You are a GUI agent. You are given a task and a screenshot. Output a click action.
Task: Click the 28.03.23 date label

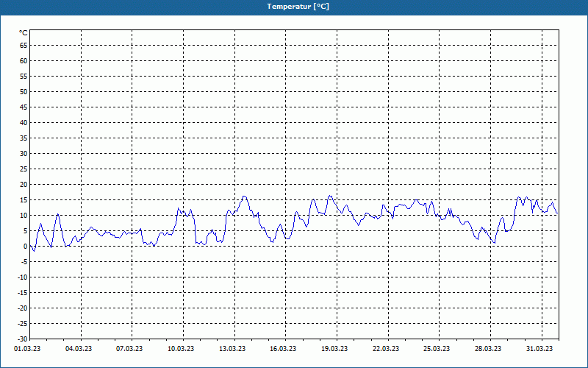[x=488, y=348]
